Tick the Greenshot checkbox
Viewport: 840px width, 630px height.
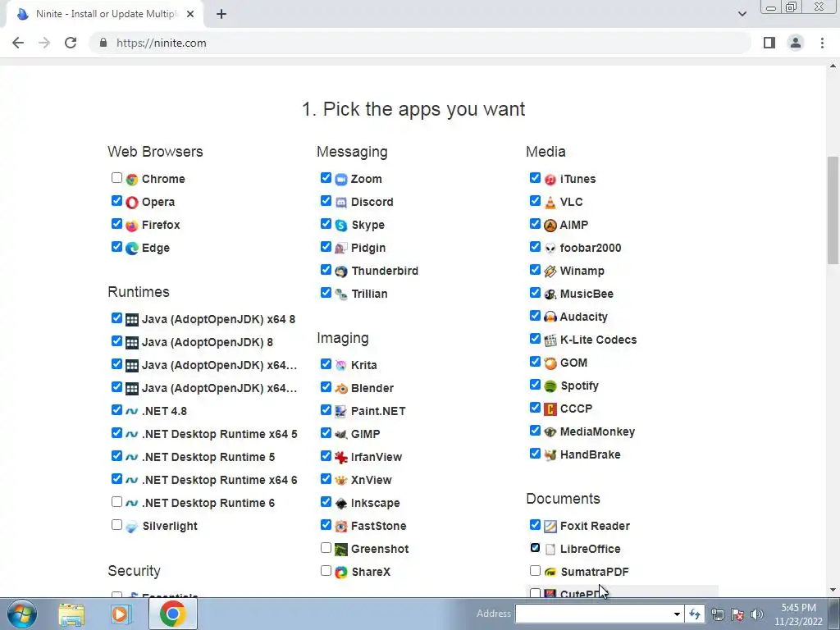click(x=326, y=547)
